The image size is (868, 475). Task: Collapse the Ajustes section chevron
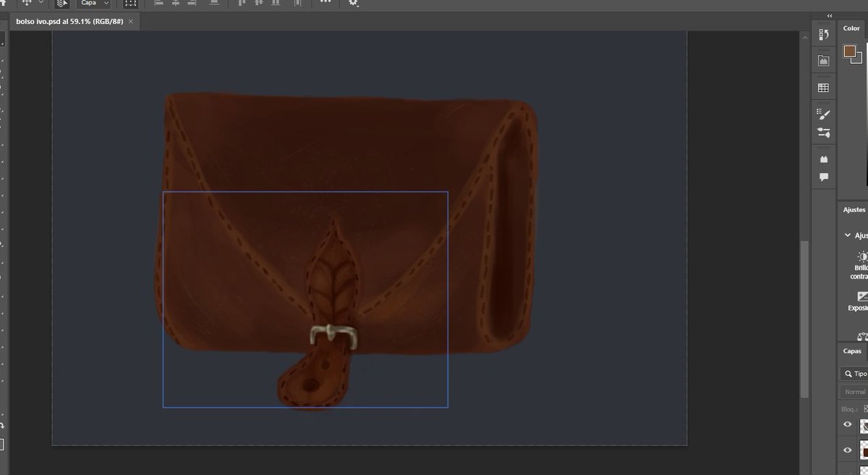(847, 235)
